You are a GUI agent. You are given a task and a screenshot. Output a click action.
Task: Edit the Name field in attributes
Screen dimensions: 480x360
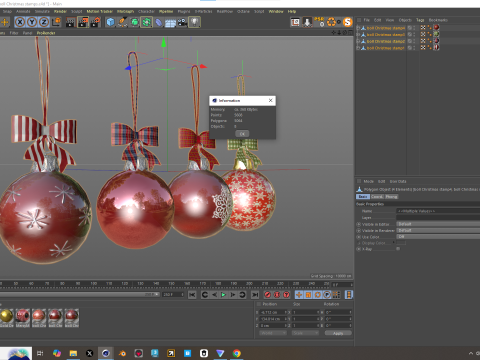pos(438,211)
